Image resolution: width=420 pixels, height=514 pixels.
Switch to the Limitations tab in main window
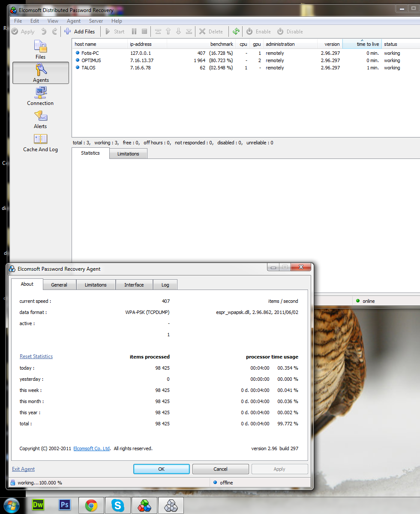(x=128, y=154)
